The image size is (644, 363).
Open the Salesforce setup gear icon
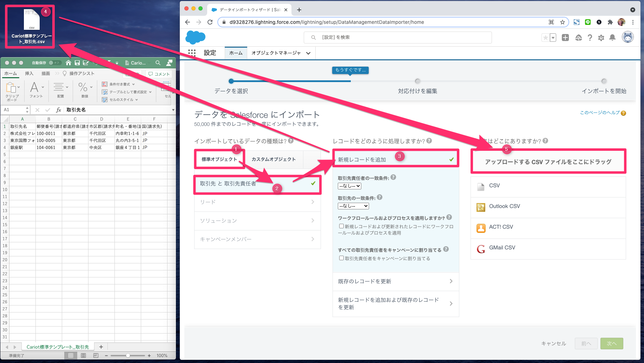point(601,38)
